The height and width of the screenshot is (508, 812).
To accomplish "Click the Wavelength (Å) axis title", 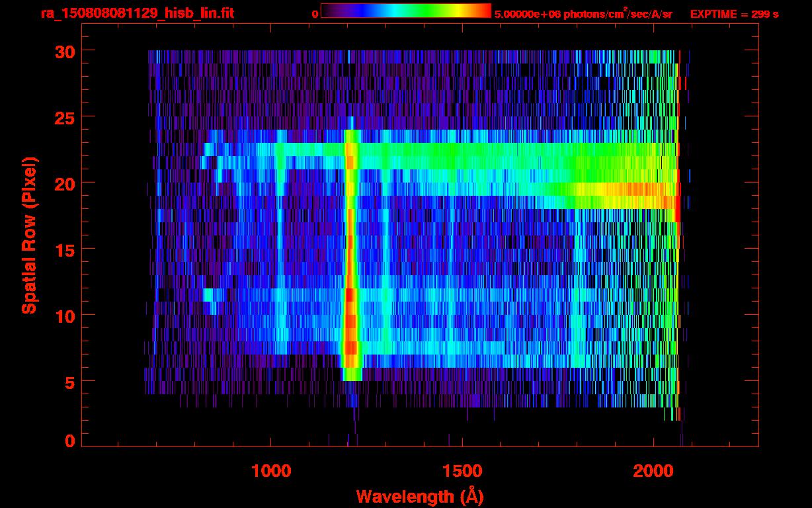I will click(x=419, y=495).
